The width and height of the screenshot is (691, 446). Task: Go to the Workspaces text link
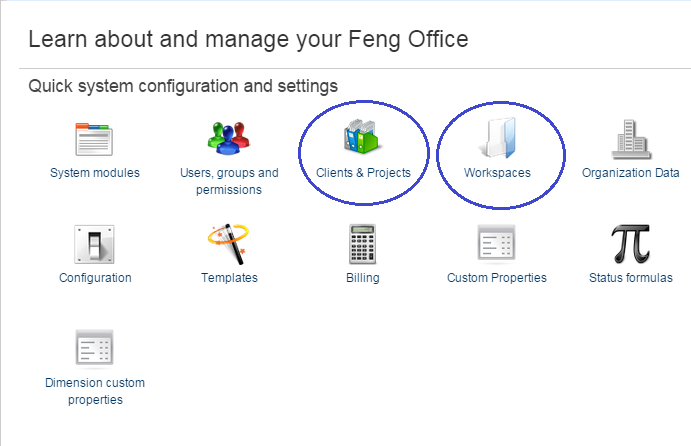tap(497, 173)
